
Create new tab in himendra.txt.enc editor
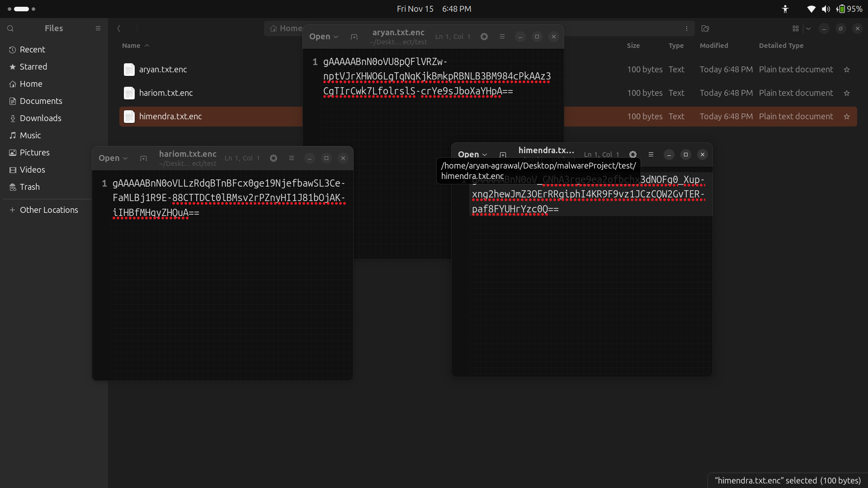pyautogui.click(x=503, y=155)
